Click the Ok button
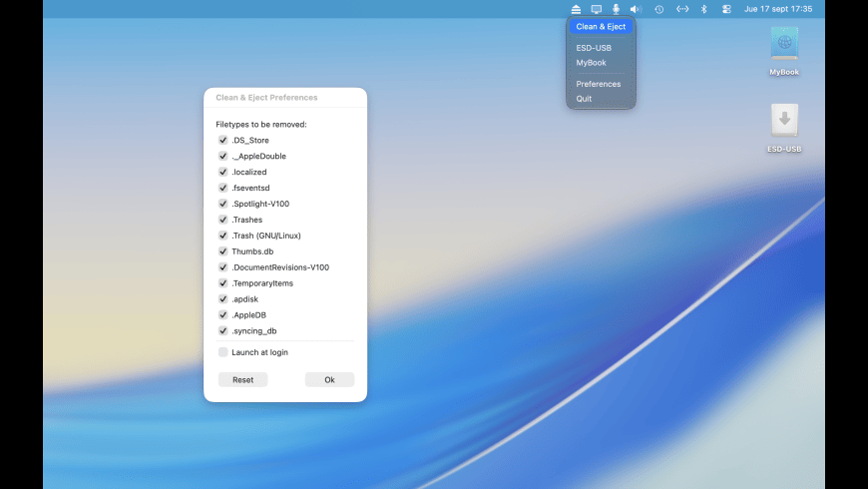 (329, 380)
